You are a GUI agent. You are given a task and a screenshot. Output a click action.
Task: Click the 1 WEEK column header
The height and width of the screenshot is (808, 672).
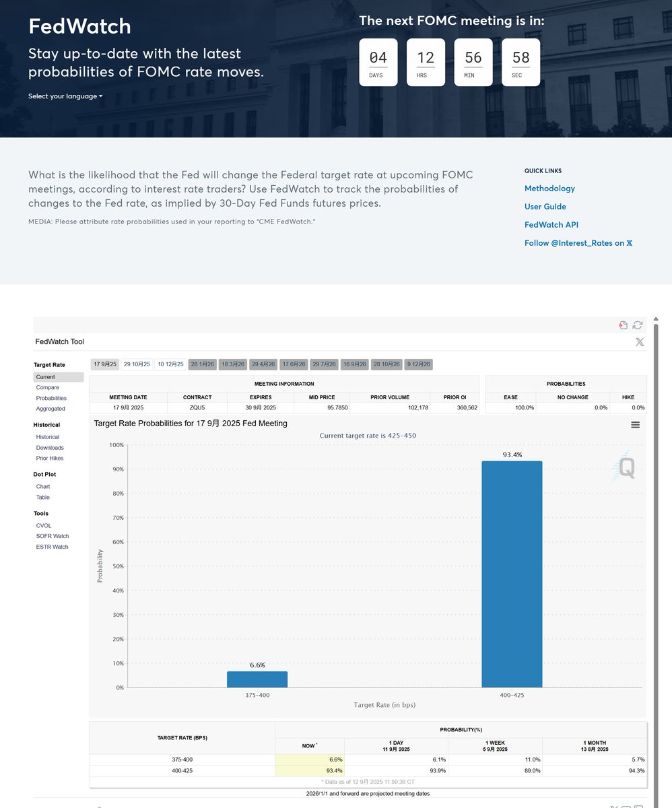coord(495,745)
